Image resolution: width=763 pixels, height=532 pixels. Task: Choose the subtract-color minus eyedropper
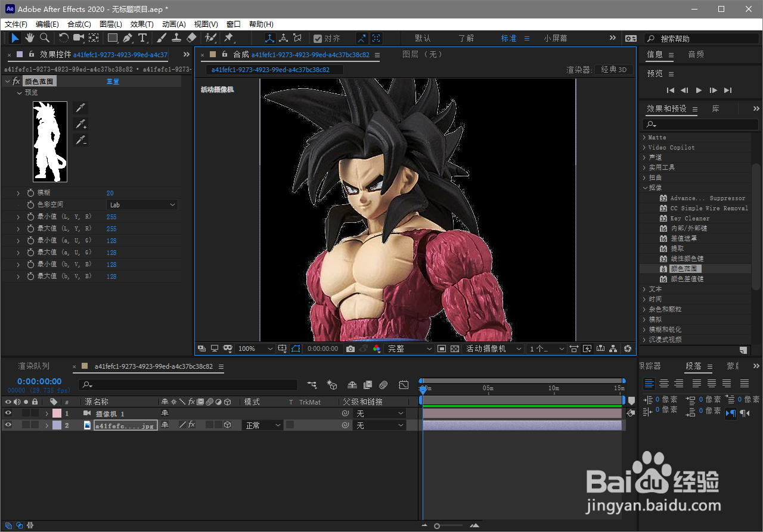pyautogui.click(x=80, y=140)
